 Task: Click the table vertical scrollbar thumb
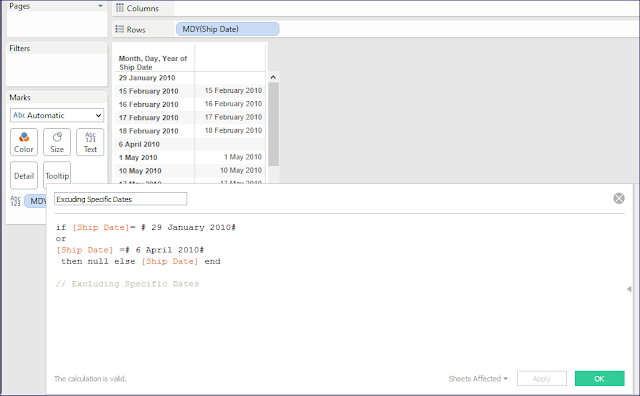pos(273,124)
